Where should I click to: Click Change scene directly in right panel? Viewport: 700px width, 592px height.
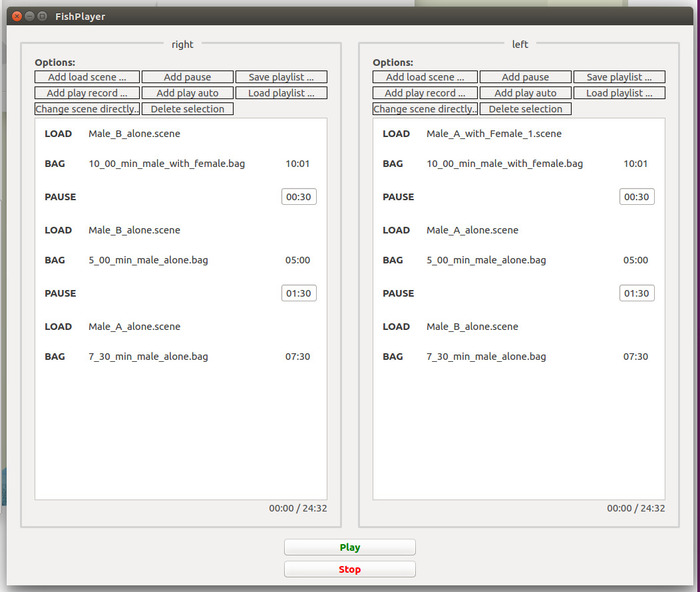[87, 109]
